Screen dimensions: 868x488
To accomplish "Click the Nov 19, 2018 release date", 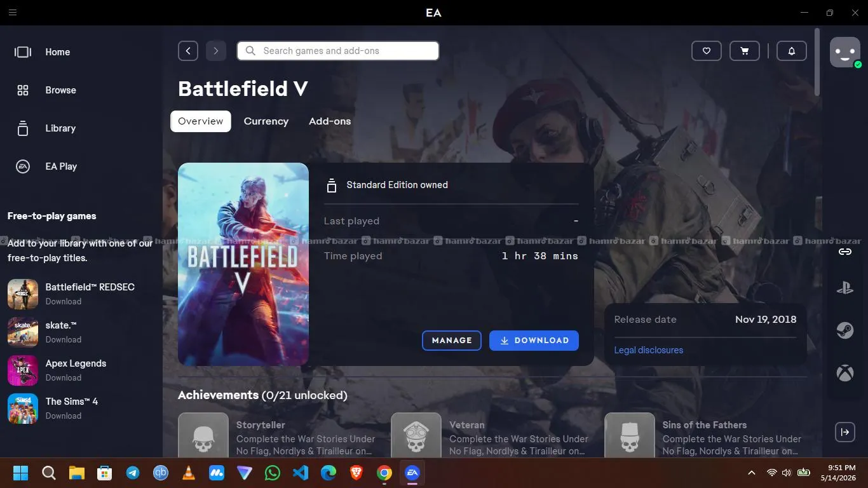I will tap(766, 320).
